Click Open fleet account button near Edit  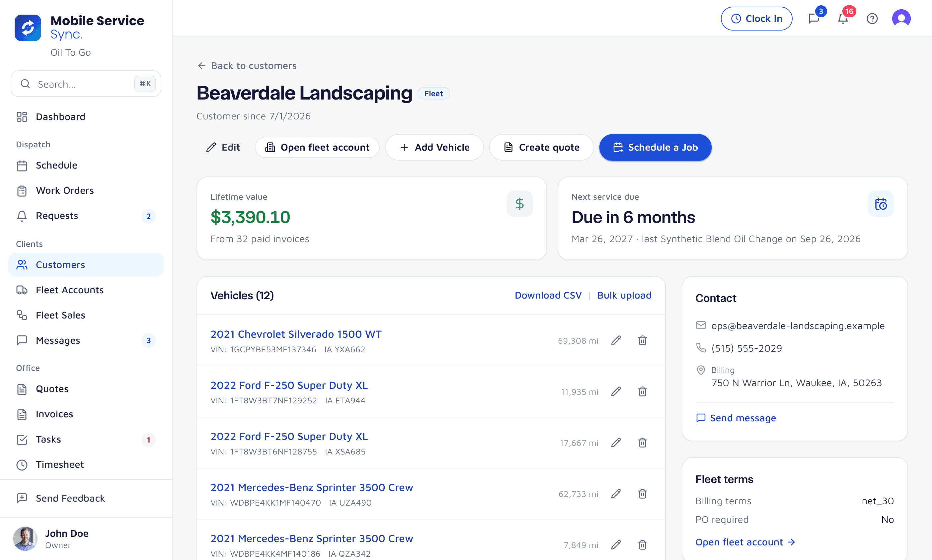[317, 148]
